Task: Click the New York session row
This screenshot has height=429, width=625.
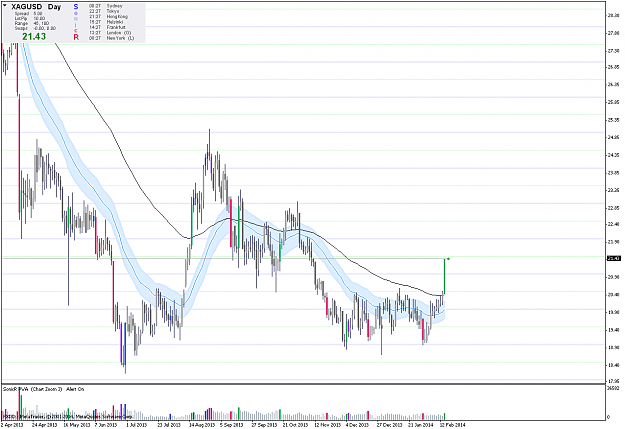Action: pos(112,38)
